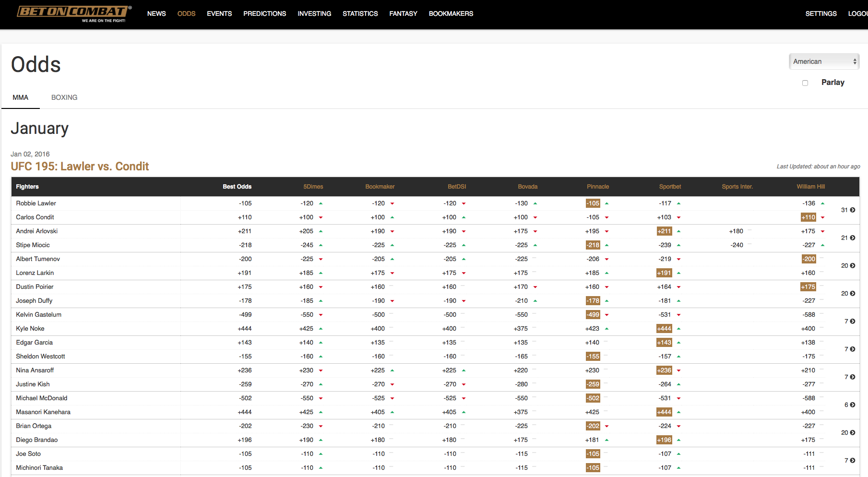The image size is (868, 477).
Task: Expand props for Tumenov vs Larkin (20)
Action: [x=848, y=266]
